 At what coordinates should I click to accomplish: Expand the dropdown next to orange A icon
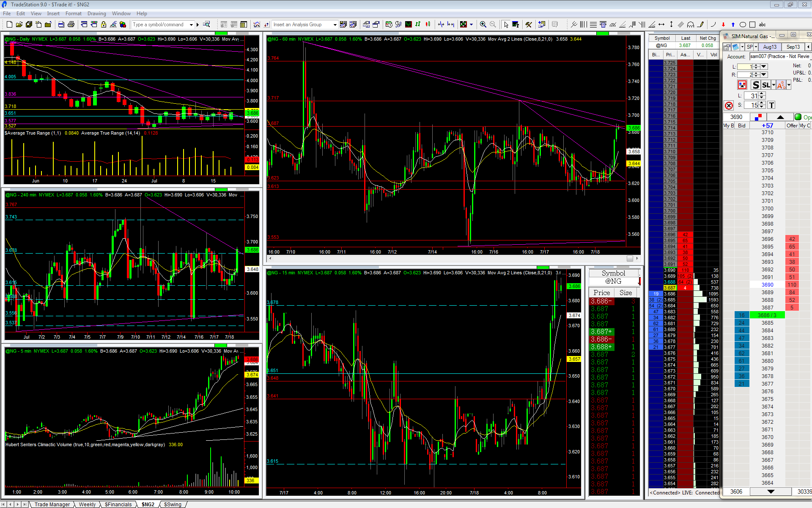(x=789, y=85)
